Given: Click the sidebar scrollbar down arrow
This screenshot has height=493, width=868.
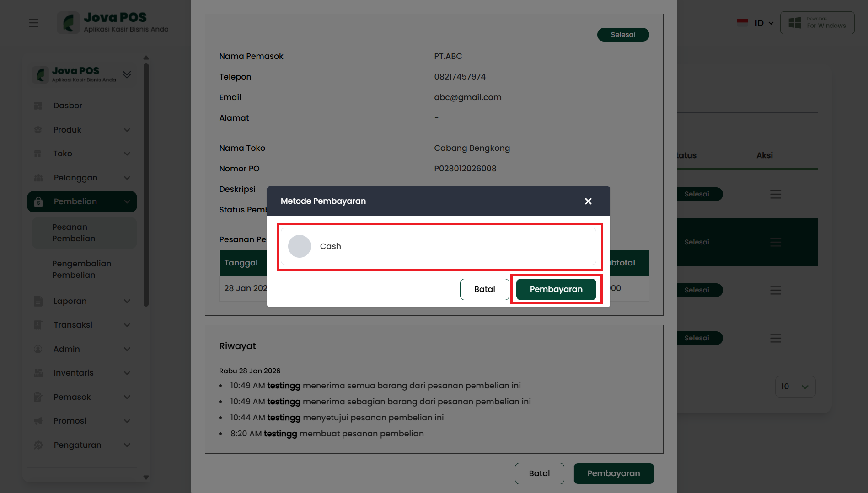Looking at the screenshot, I should coord(146,477).
